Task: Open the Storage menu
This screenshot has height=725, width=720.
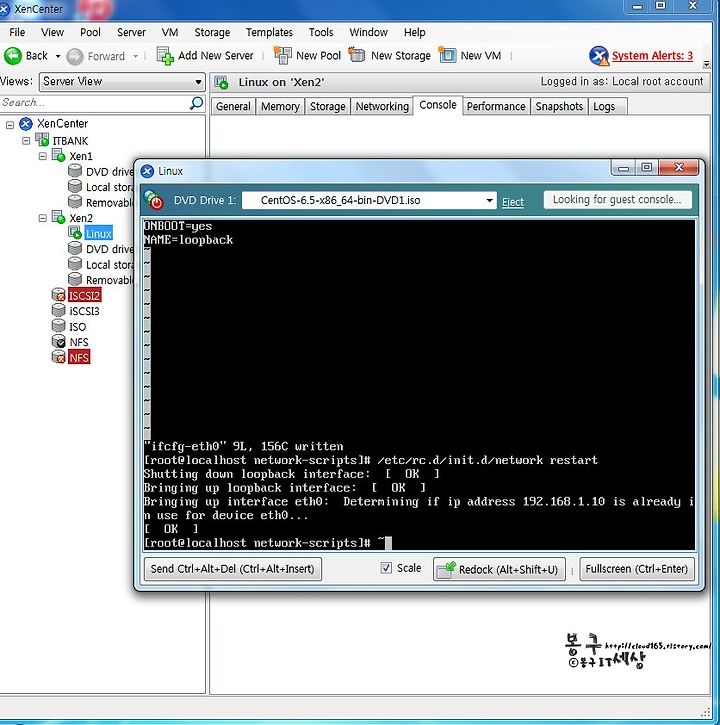Action: pyautogui.click(x=212, y=32)
